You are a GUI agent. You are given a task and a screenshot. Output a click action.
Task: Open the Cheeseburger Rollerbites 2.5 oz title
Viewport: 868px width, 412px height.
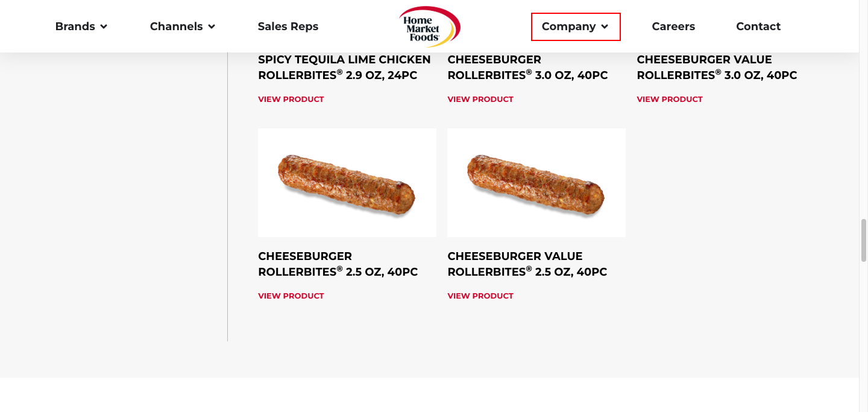point(338,264)
